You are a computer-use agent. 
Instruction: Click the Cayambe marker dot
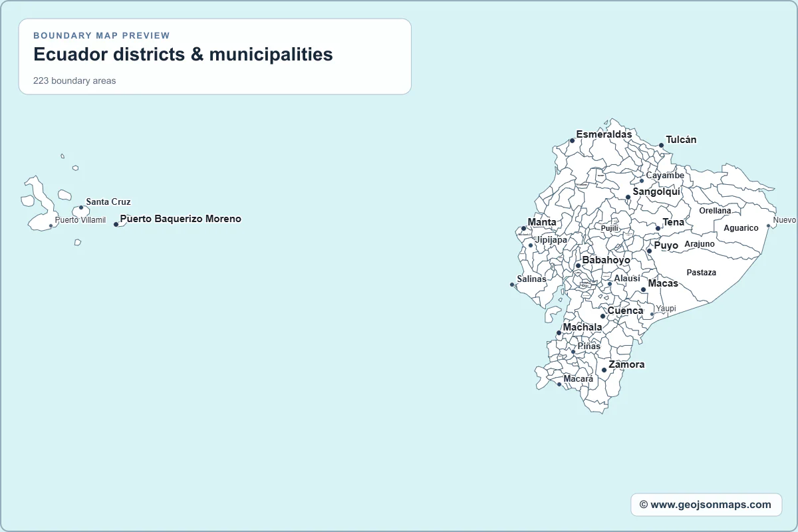[x=642, y=181]
